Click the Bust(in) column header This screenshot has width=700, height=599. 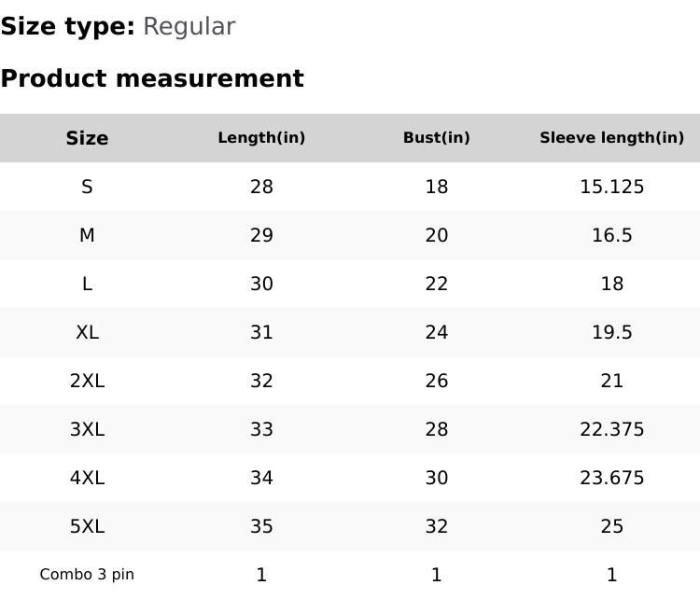tap(436, 138)
